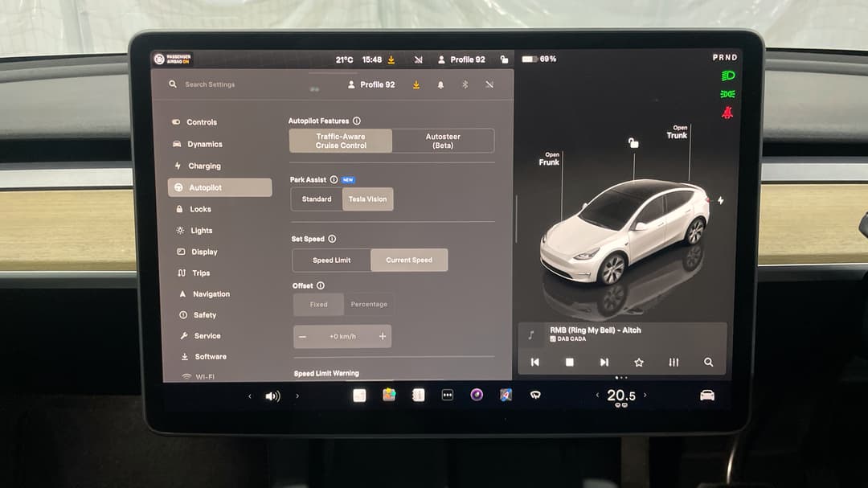Open car controls icon in bottom bar
Viewport: 868px width, 488px height.
(x=707, y=395)
